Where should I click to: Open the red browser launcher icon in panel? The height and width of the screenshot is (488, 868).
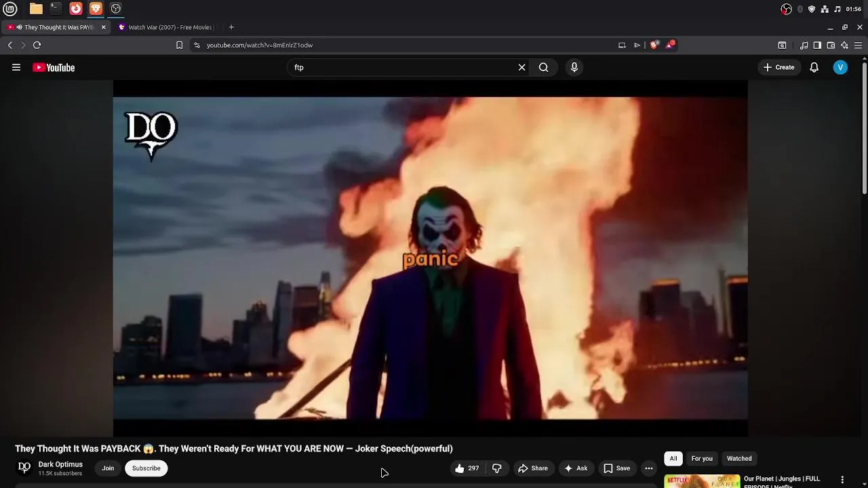[76, 9]
